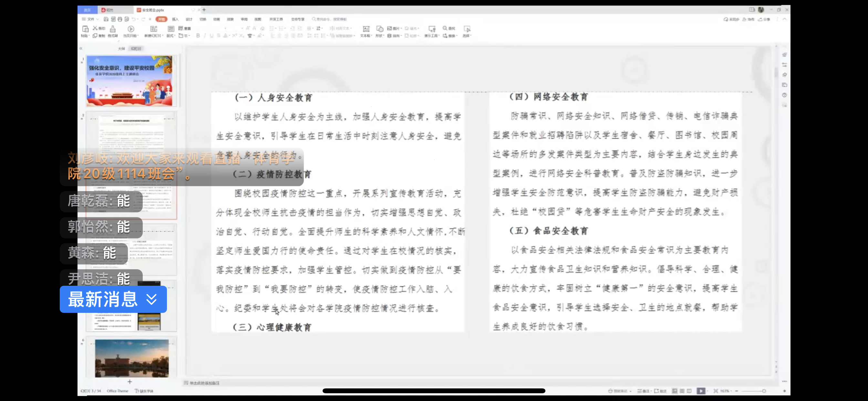Open the Start ribbon tab
Viewport: 868px width, 401px height.
[161, 19]
